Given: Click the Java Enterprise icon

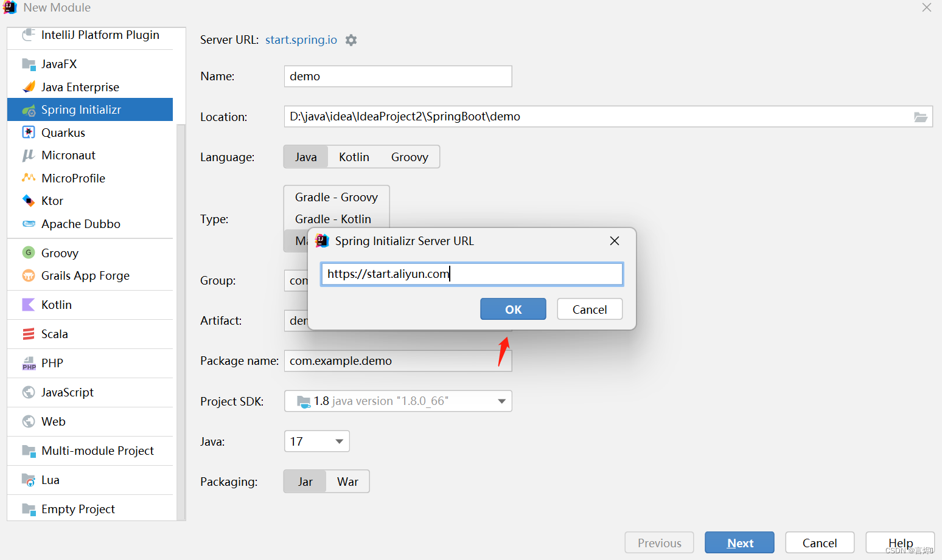Looking at the screenshot, I should pos(29,87).
